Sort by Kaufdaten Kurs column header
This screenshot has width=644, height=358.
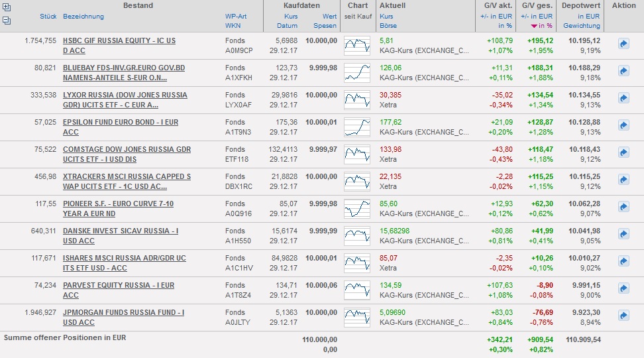pyautogui.click(x=291, y=17)
